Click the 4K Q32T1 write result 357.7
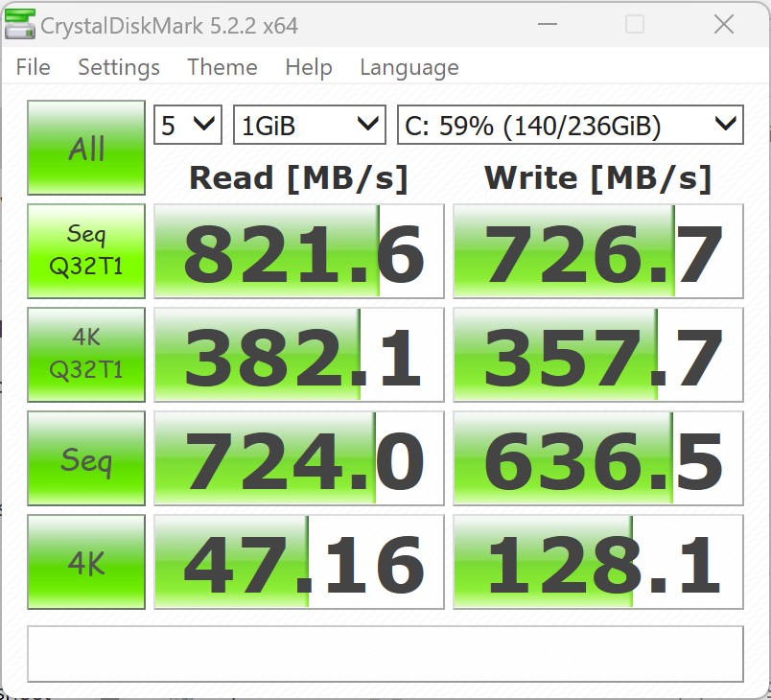Viewport: 771px width, 700px height. click(598, 355)
